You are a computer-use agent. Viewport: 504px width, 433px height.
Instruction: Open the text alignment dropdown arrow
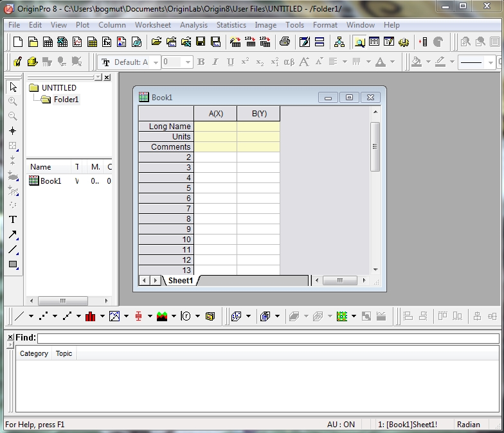click(x=345, y=62)
